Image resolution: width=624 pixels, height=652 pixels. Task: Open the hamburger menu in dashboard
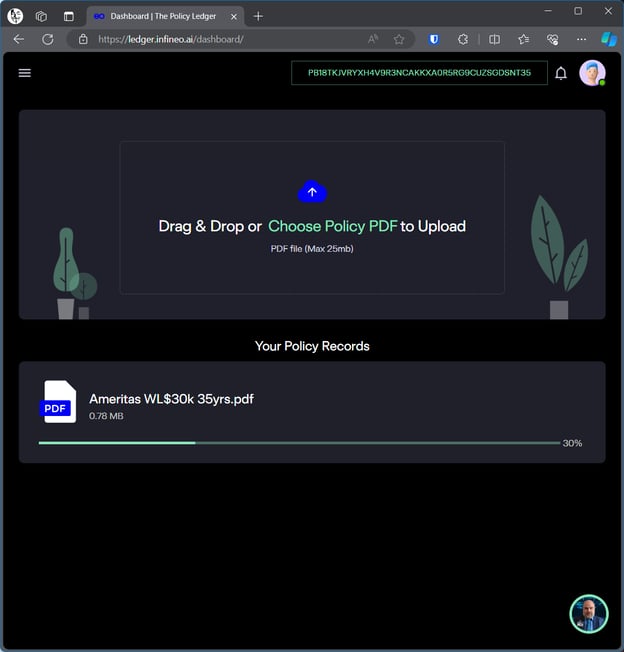pyautogui.click(x=25, y=73)
